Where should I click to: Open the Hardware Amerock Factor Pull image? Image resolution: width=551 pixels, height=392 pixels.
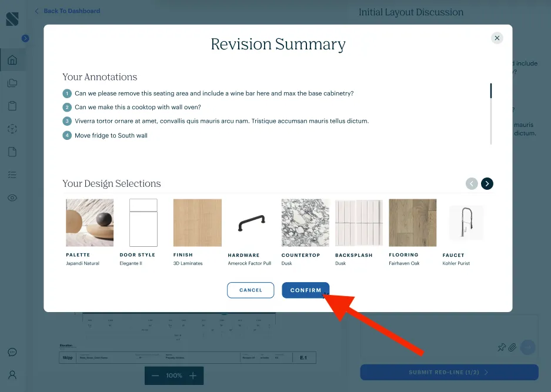pos(251,223)
